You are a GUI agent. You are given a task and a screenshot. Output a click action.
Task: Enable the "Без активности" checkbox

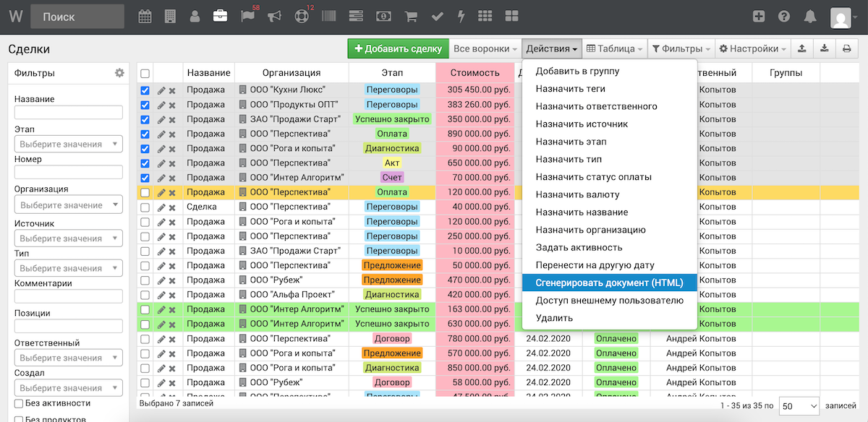pyautogui.click(x=20, y=403)
